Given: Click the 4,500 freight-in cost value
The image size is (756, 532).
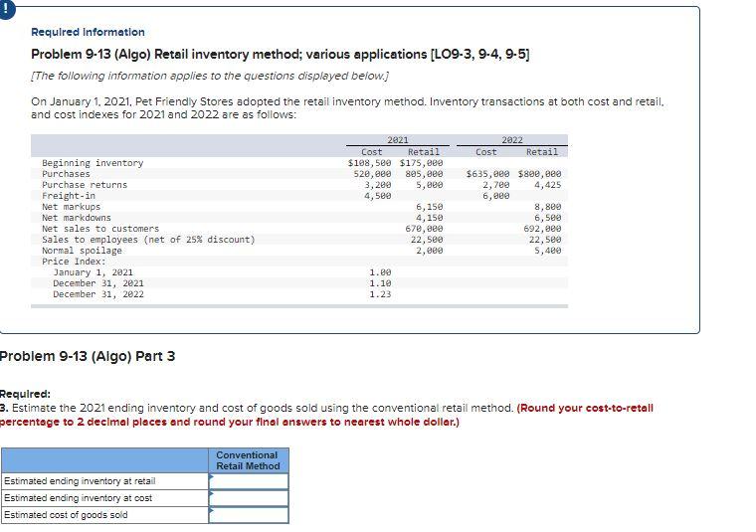Looking at the screenshot, I should point(378,196).
